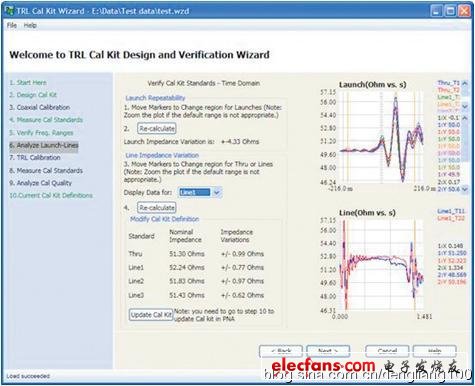Open step 3 Coaxial Calibration

point(40,107)
